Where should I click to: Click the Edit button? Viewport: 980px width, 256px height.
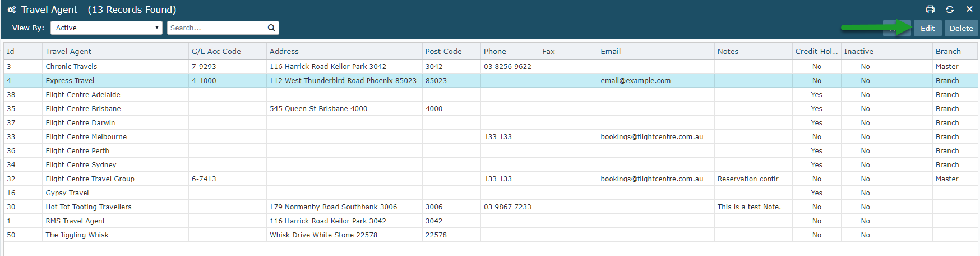point(927,28)
